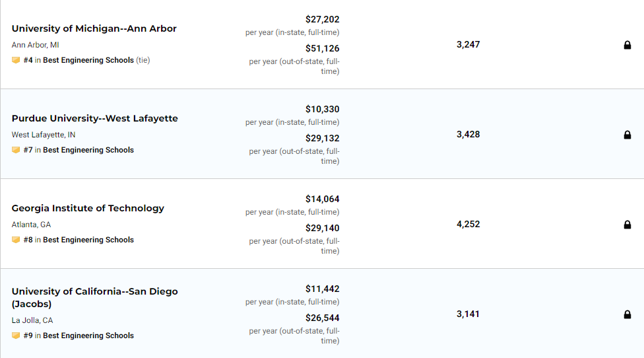Open University of Michigan--Ann Arbor school page

pos(94,28)
